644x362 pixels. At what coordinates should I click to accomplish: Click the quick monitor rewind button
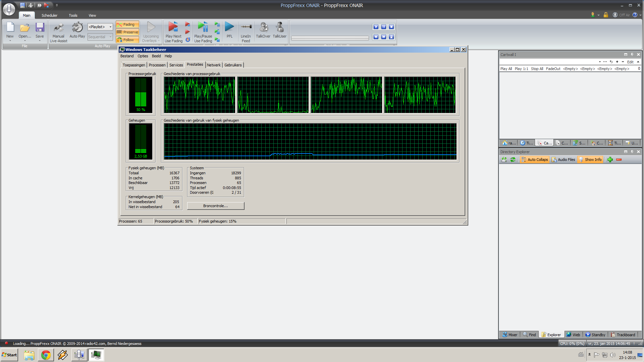tap(376, 37)
